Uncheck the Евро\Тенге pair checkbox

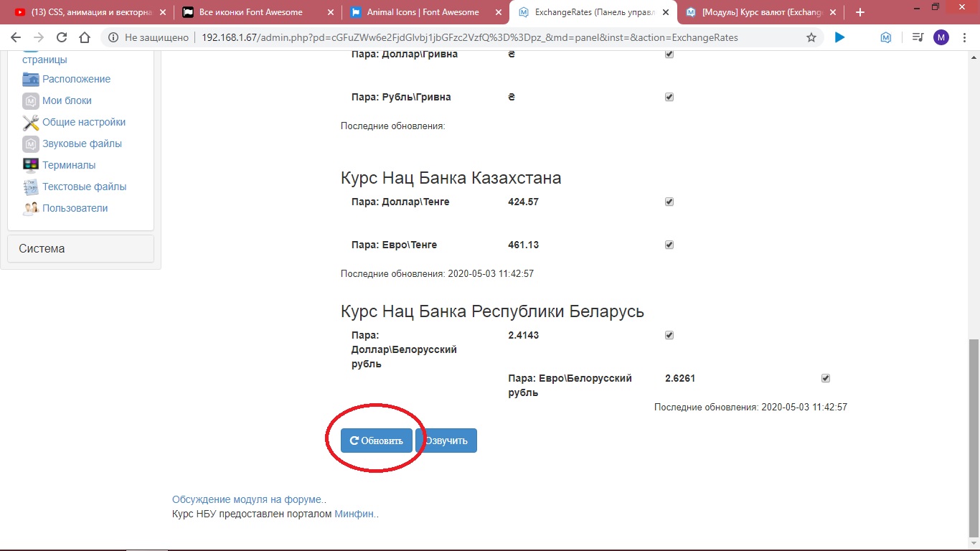tap(669, 245)
